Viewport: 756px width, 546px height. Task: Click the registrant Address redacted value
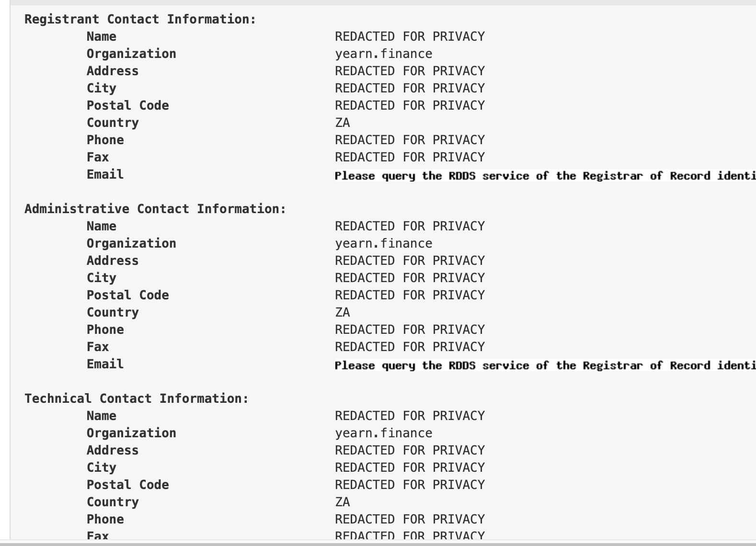(x=410, y=71)
